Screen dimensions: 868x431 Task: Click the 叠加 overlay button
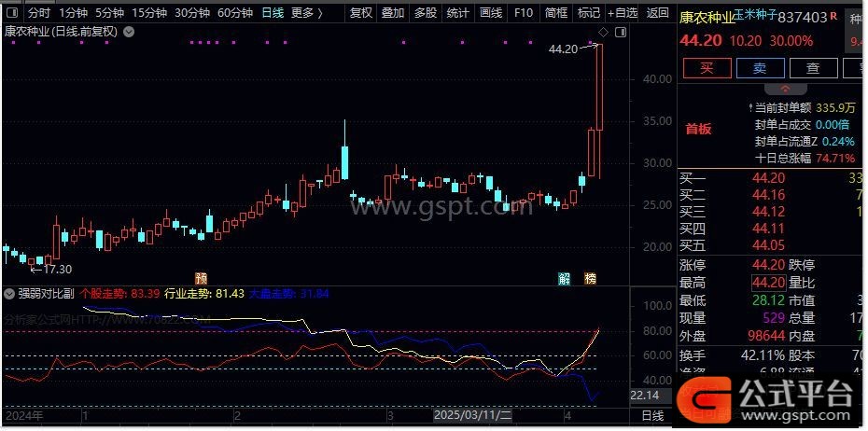393,13
